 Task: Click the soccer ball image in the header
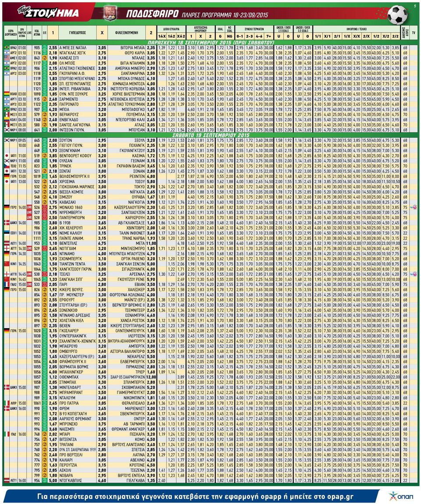click(x=396, y=14)
